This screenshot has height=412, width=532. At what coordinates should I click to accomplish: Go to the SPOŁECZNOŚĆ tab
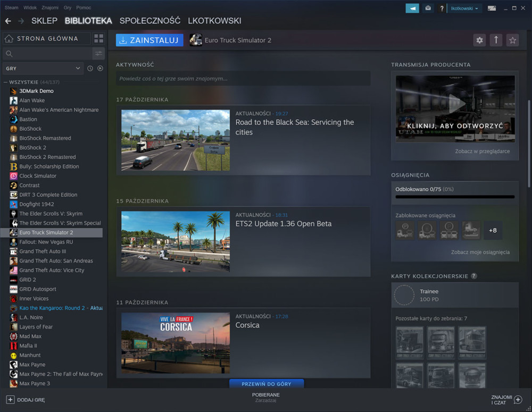[150, 21]
